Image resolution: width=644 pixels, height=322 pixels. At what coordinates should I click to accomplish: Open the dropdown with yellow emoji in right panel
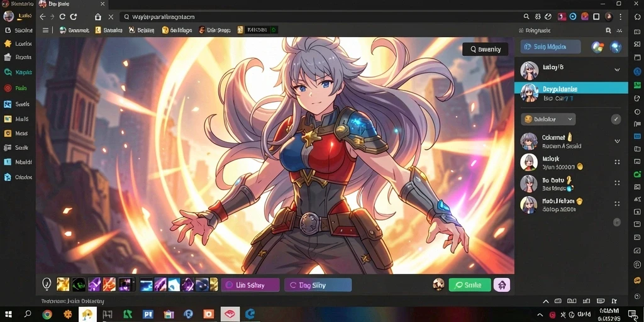coord(548,119)
